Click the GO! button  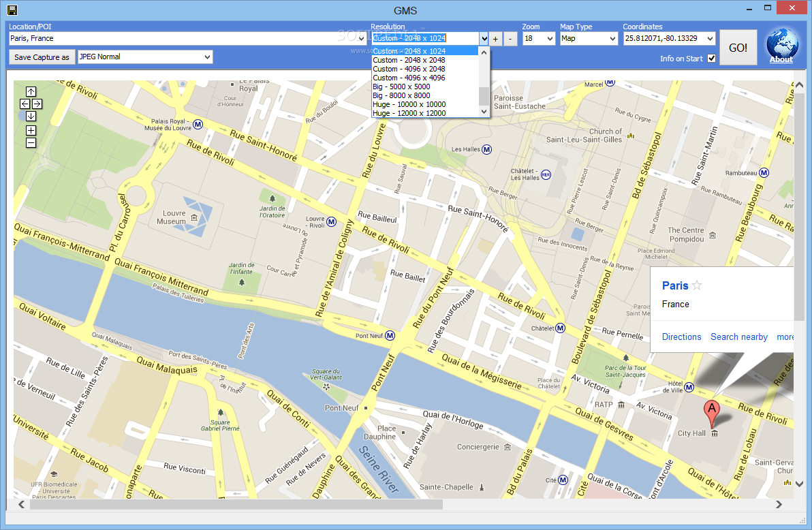pyautogui.click(x=738, y=47)
